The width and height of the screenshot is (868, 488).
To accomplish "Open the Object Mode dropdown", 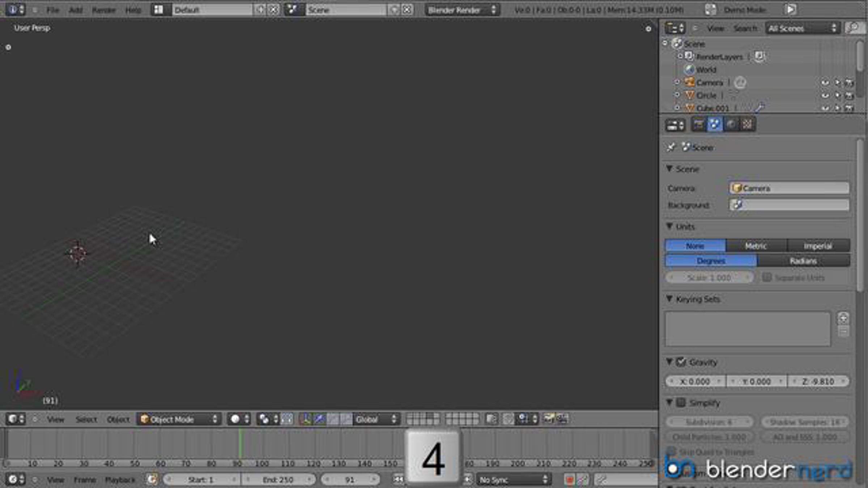I will tap(179, 419).
